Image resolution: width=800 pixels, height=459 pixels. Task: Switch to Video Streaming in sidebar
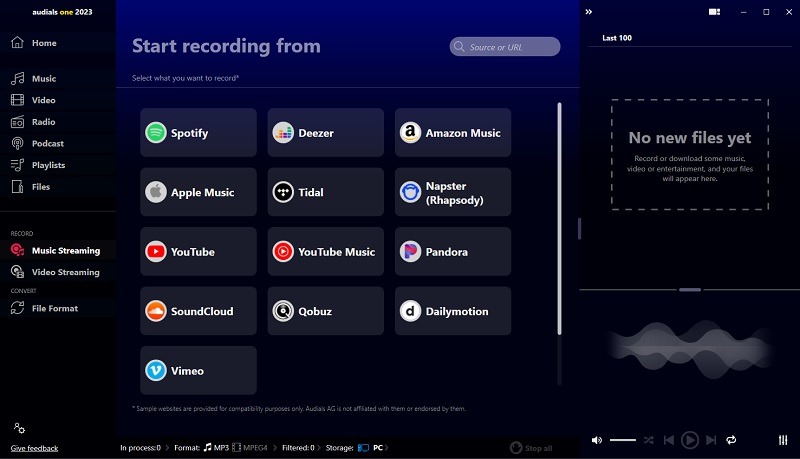pyautogui.click(x=65, y=272)
